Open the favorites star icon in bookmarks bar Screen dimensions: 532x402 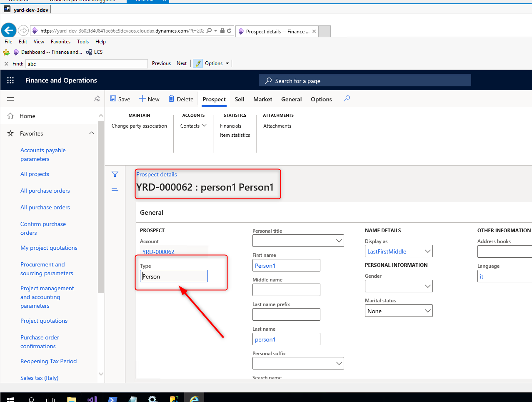pyautogui.click(x=6, y=52)
